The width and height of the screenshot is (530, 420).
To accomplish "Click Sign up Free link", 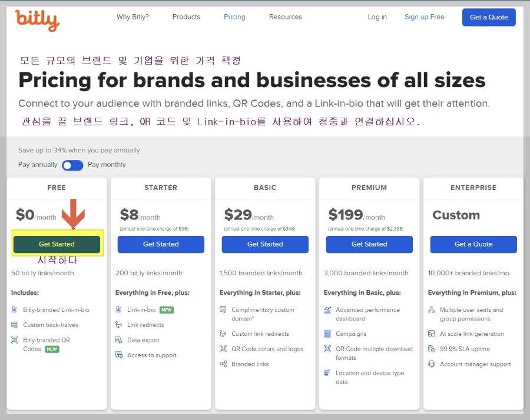I will point(425,17).
